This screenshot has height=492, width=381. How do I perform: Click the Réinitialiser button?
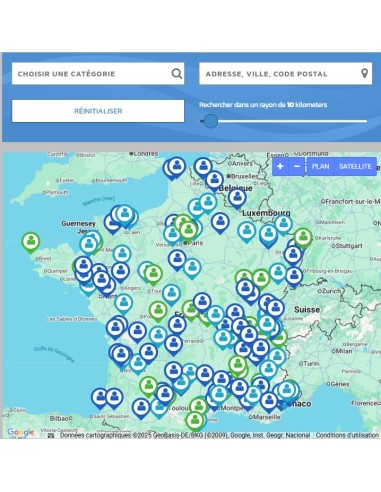pos(98,111)
